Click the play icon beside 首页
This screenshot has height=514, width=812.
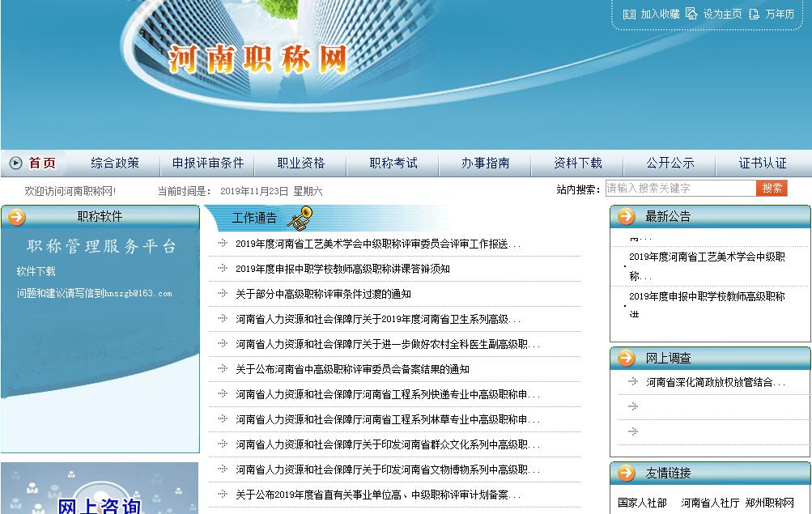16,164
